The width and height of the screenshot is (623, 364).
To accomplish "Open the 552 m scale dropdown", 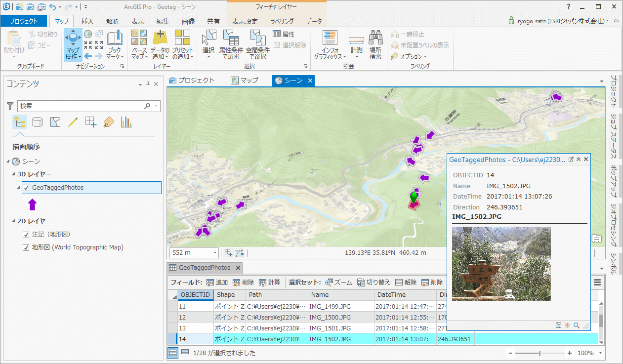I will click(215, 253).
